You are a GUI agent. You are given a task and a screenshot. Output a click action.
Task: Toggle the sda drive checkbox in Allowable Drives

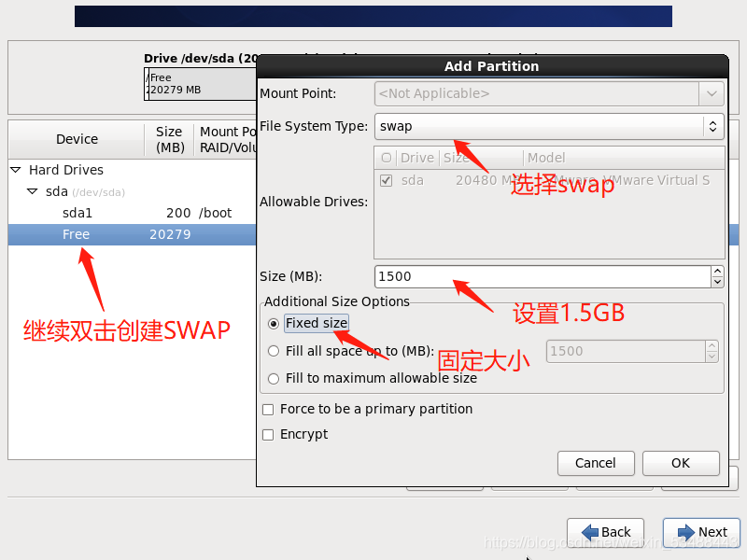(x=387, y=181)
